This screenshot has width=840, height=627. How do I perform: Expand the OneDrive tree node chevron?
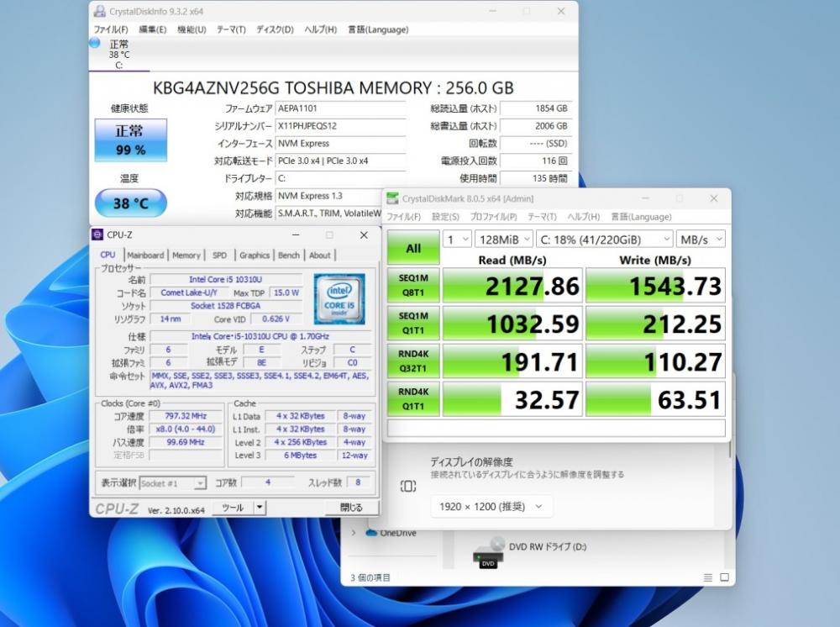pos(354,533)
